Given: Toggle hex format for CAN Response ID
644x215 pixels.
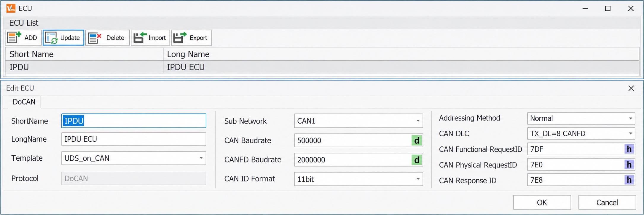Looking at the screenshot, I should tap(629, 180).
